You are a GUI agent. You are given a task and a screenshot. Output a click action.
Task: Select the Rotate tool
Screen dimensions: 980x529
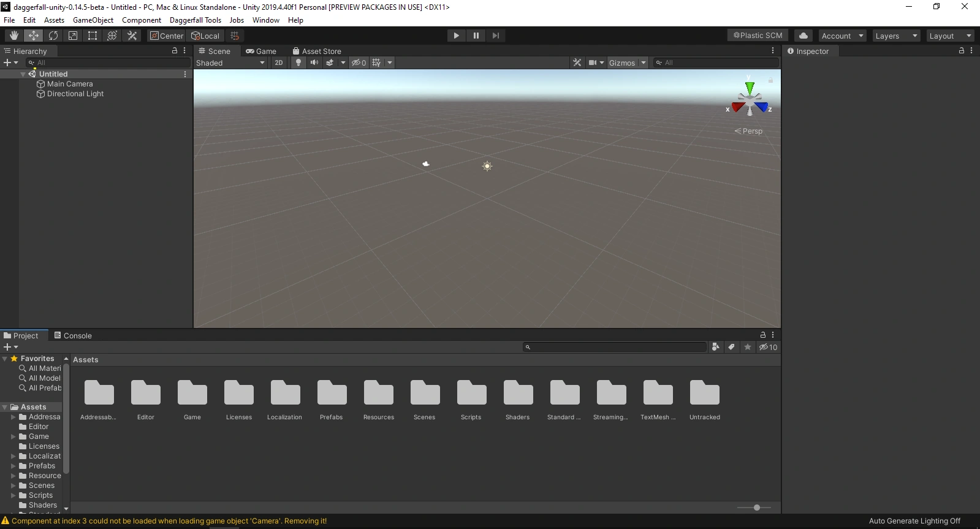coord(53,36)
